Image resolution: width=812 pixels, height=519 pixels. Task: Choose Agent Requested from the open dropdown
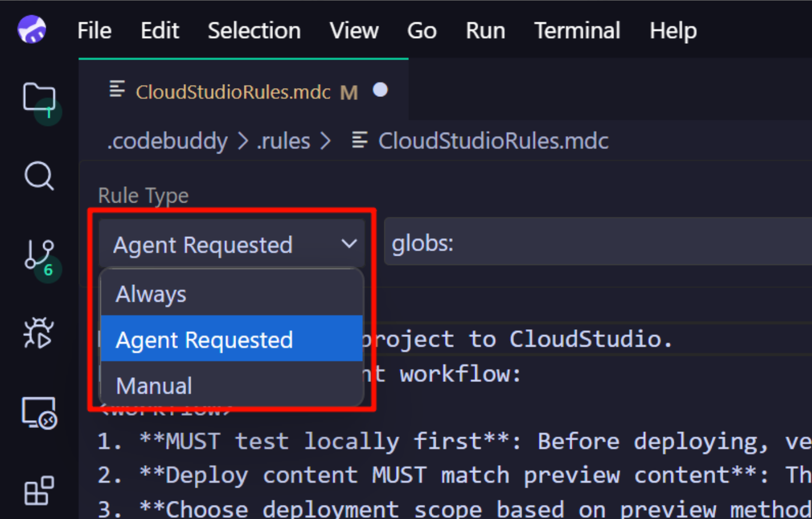204,339
